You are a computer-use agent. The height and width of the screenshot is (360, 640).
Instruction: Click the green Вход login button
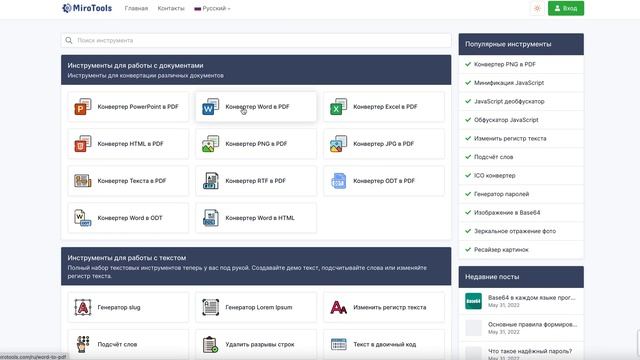(566, 8)
